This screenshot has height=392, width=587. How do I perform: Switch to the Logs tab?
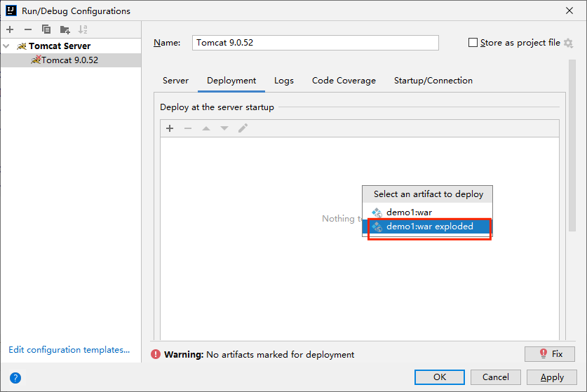coord(284,81)
